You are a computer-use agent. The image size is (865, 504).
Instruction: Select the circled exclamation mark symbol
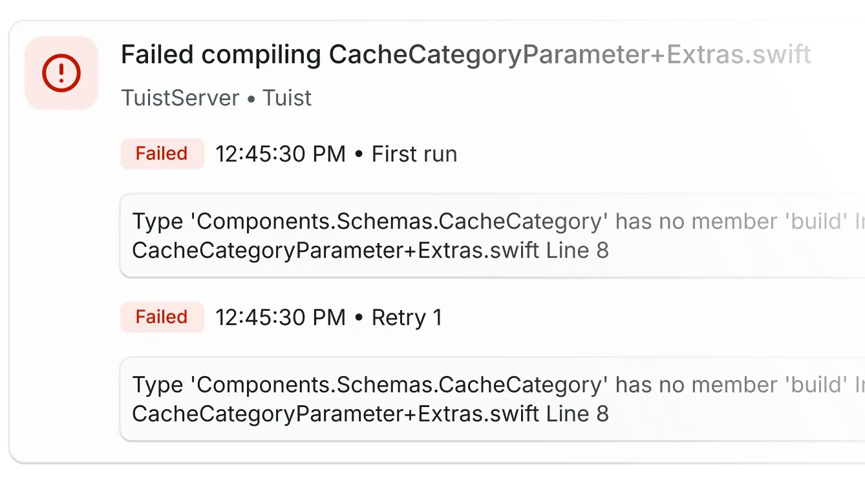(61, 72)
